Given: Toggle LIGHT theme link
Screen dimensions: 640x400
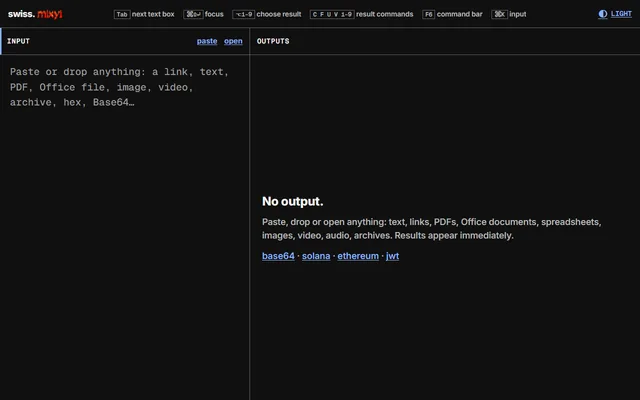Looking at the screenshot, I should (x=621, y=14).
